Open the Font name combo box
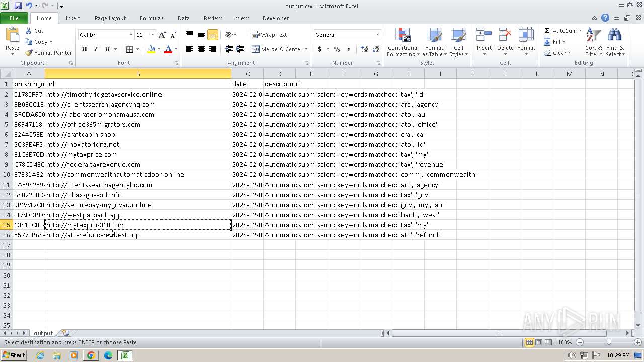 coord(106,35)
